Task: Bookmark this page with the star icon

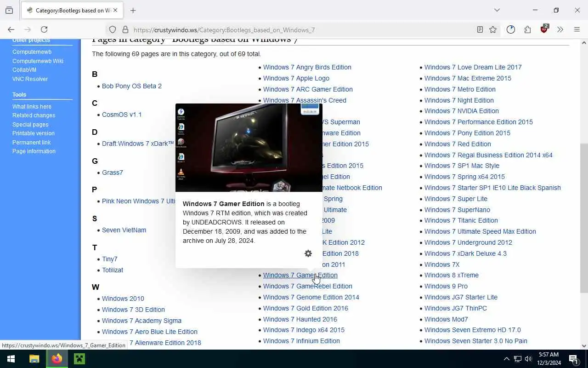Action: [493, 29]
